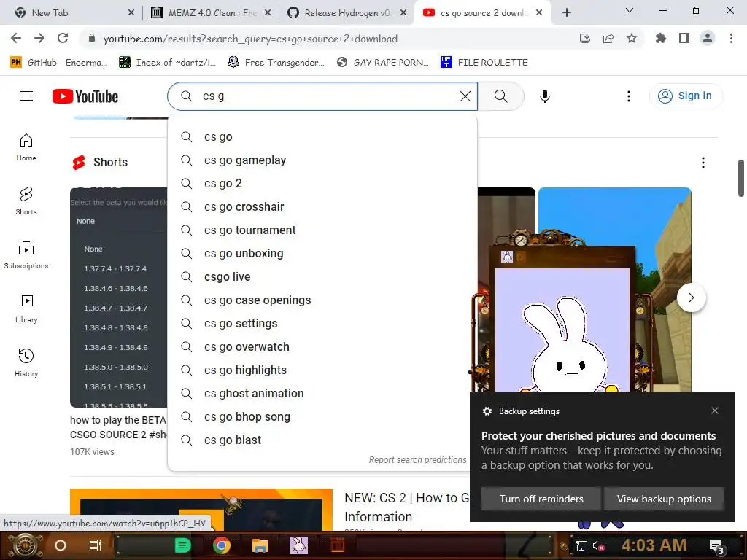747x560 pixels.
Task: Open Shorts in the sidebar
Action: click(26, 201)
